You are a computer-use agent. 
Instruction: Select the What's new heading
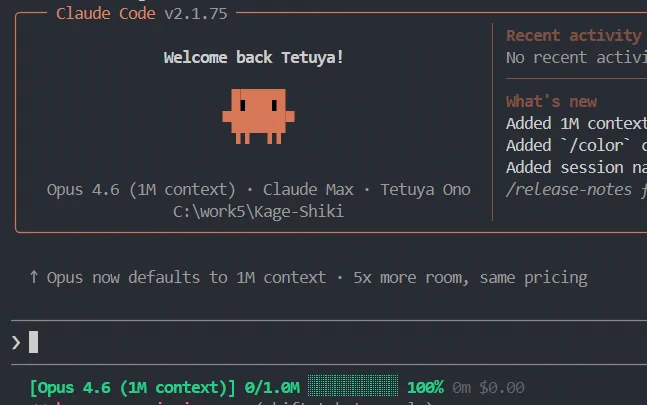pos(551,101)
